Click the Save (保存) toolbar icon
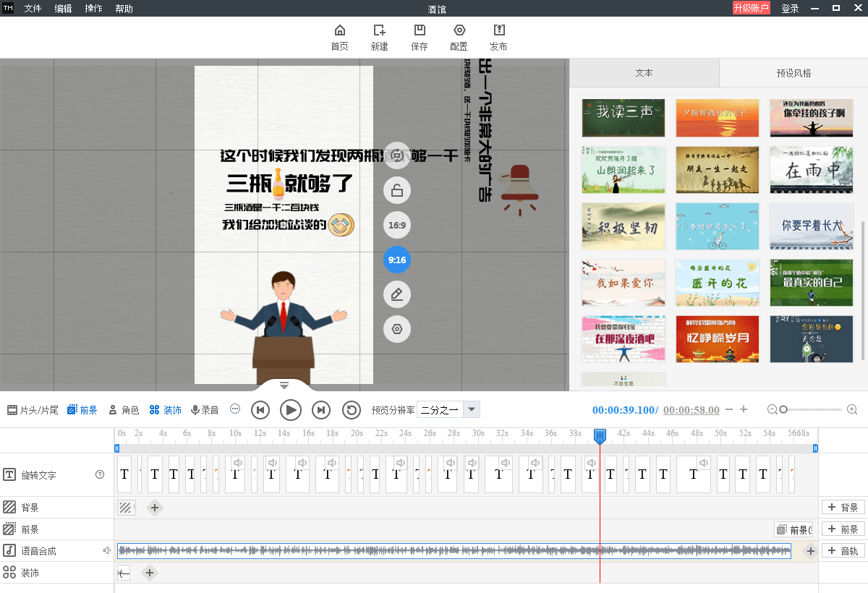Screen dimensions: 868x593 (x=419, y=30)
